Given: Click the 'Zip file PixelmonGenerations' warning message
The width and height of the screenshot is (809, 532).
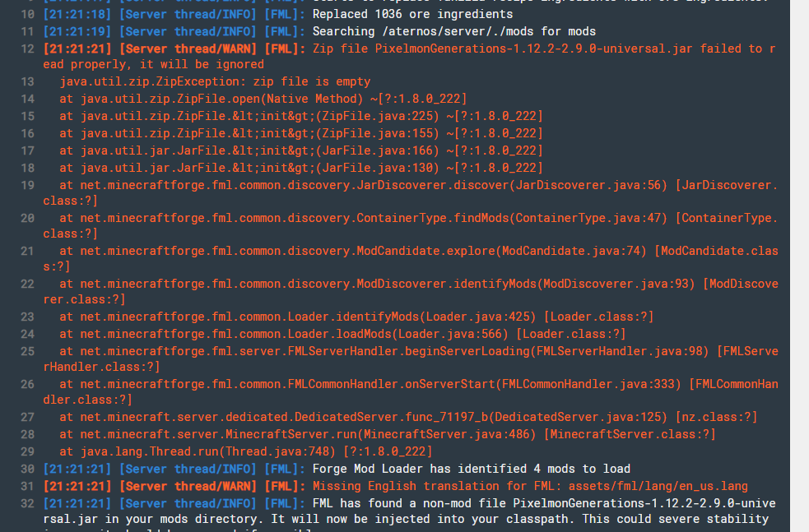Looking at the screenshot, I should pyautogui.click(x=409, y=57).
